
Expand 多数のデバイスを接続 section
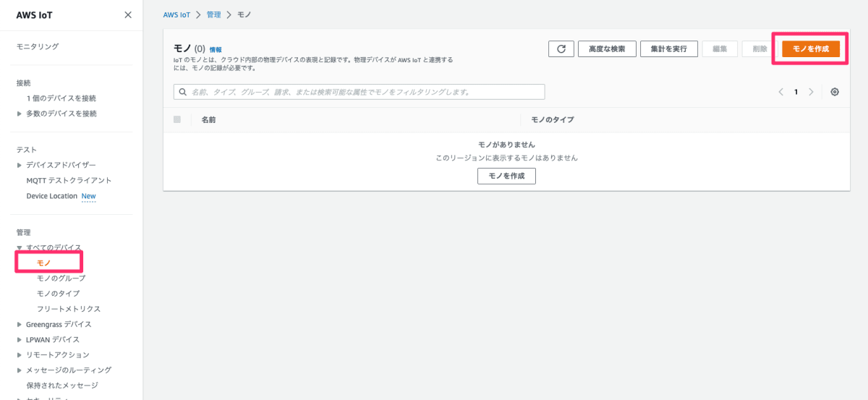[x=20, y=114]
